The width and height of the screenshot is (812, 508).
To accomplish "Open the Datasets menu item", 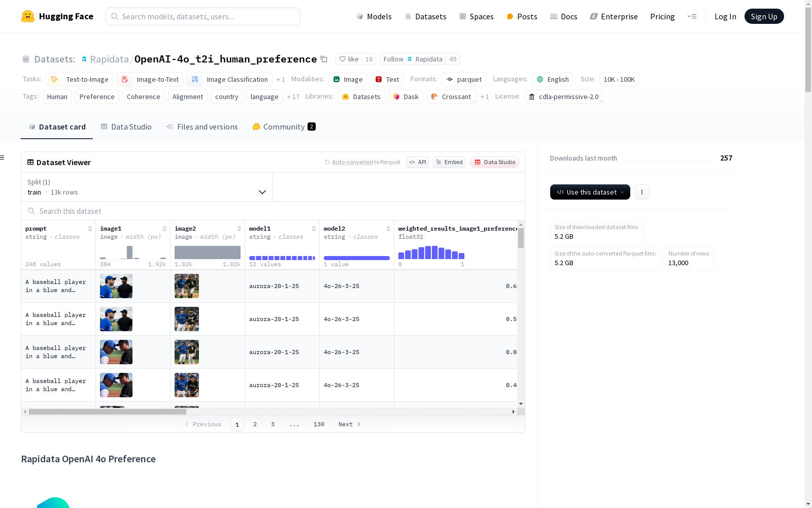I will point(425,16).
